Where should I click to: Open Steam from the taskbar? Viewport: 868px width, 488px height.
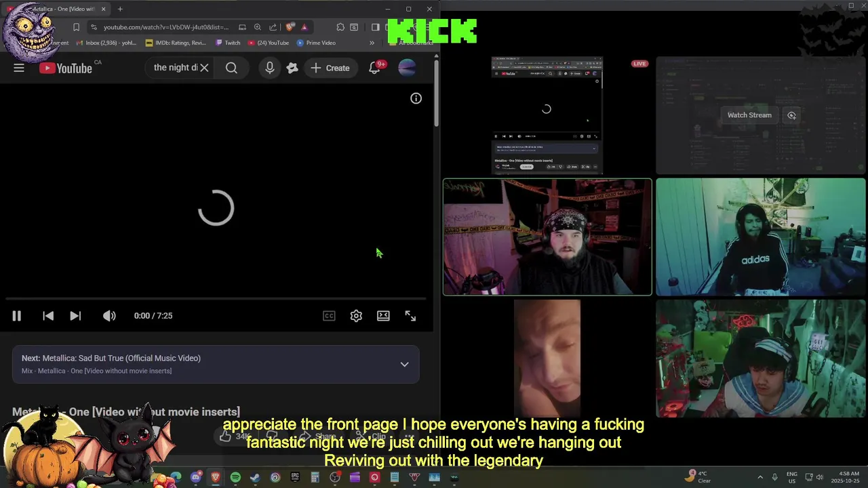coord(255,477)
